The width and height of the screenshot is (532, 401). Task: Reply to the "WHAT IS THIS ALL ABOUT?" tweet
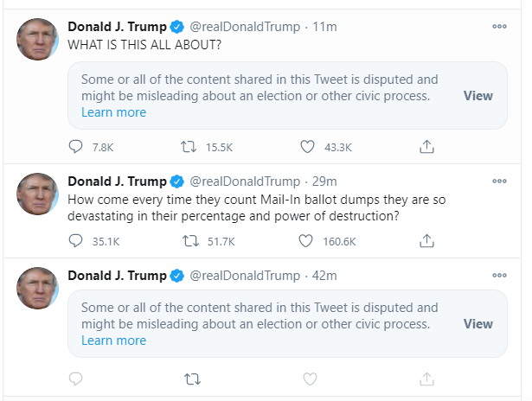click(75, 147)
